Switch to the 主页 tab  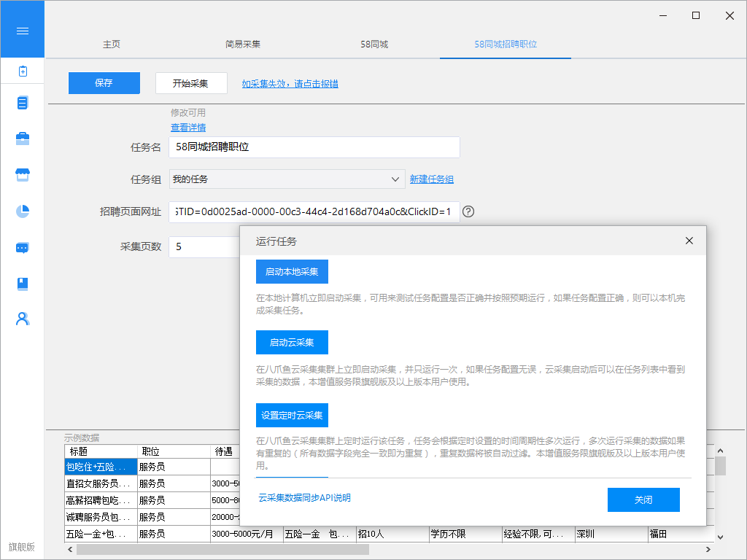112,44
